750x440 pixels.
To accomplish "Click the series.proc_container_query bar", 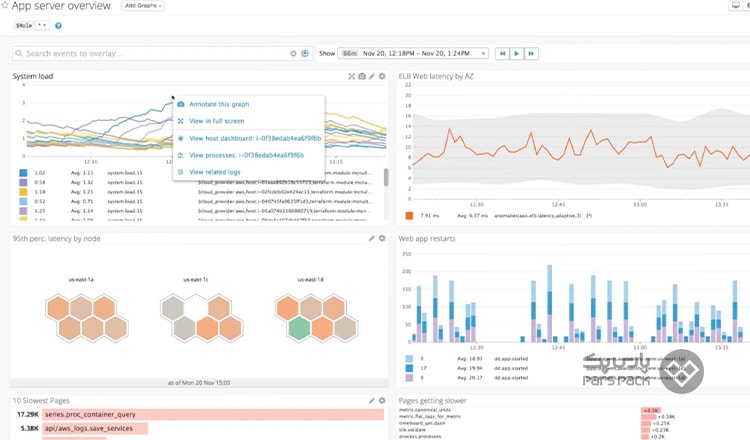I will point(213,414).
